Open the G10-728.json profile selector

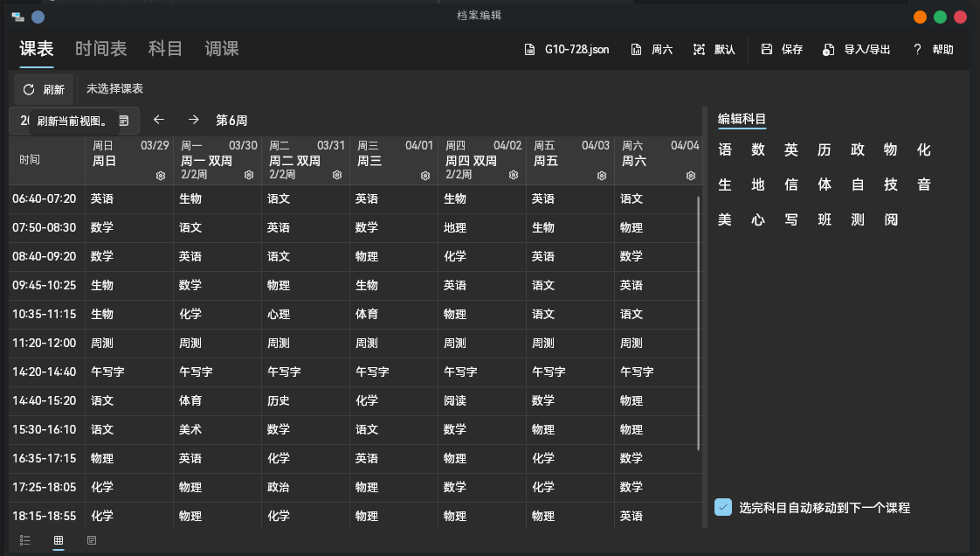(x=567, y=50)
